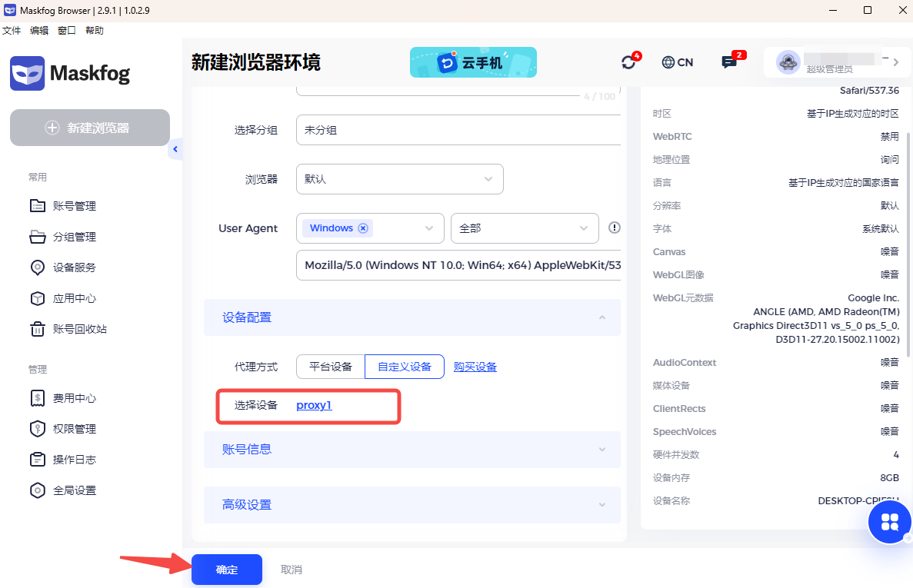Click the 硬件并发数 value 4
The image size is (913, 588).
click(x=896, y=455)
